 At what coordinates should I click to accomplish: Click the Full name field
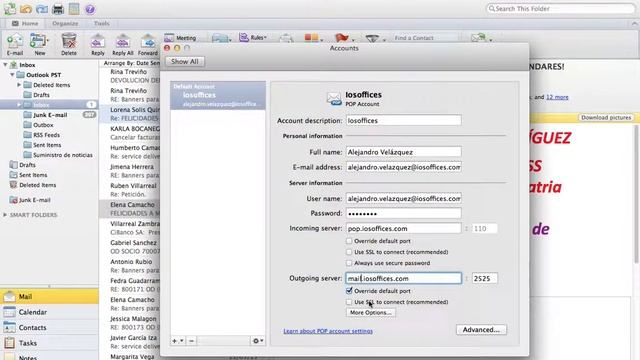coord(404,152)
